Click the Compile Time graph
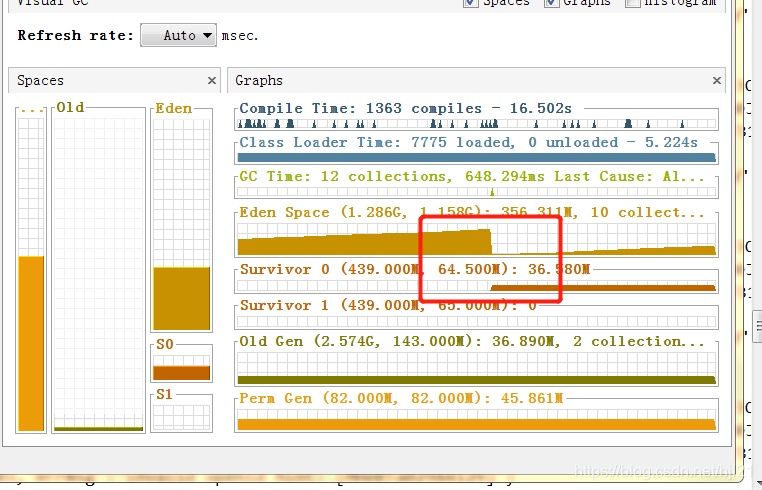The height and width of the screenshot is (490, 762). pos(476,123)
